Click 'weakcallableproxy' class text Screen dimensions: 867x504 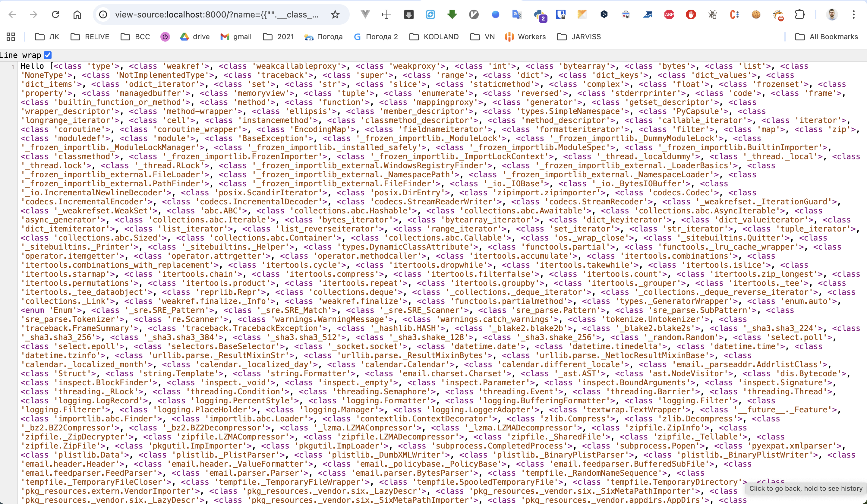(x=296, y=66)
